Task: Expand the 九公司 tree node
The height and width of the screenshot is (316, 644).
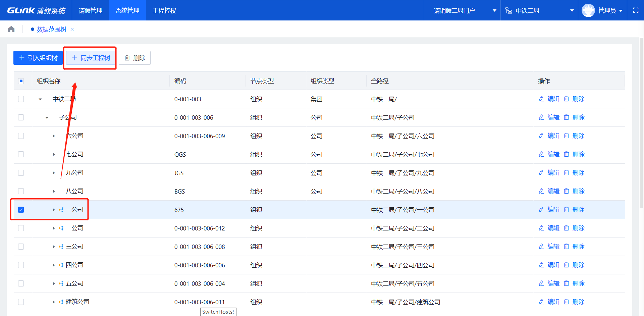Action: click(x=54, y=173)
